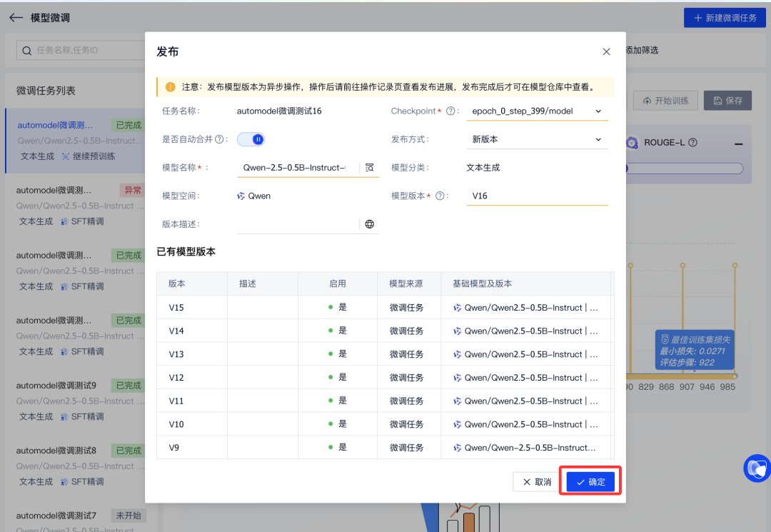Click the 开始训练 button

click(666, 100)
